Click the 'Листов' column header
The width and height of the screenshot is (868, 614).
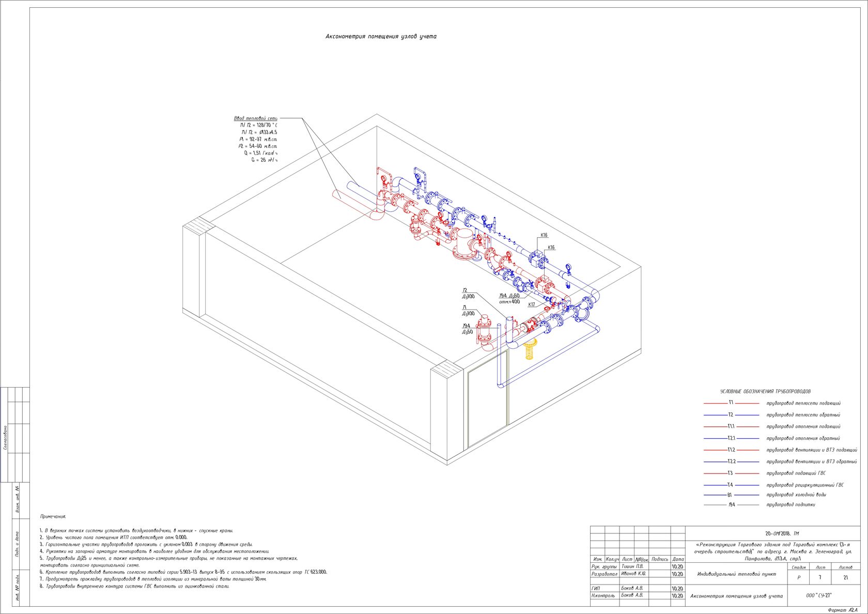pyautogui.click(x=845, y=567)
